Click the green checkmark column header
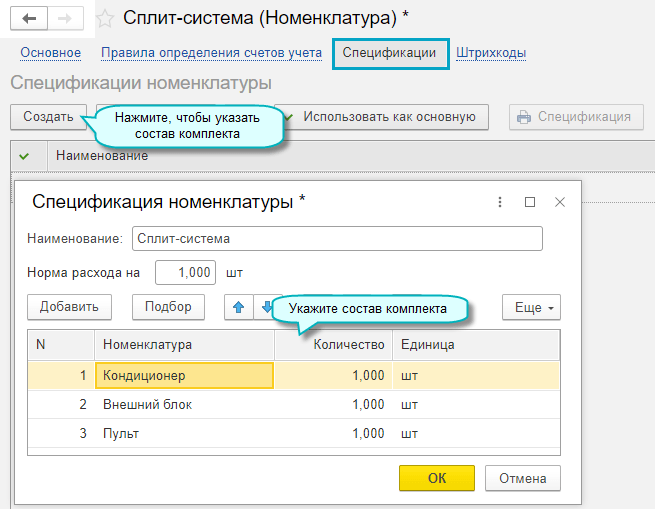This screenshot has width=655, height=509. pyautogui.click(x=25, y=155)
